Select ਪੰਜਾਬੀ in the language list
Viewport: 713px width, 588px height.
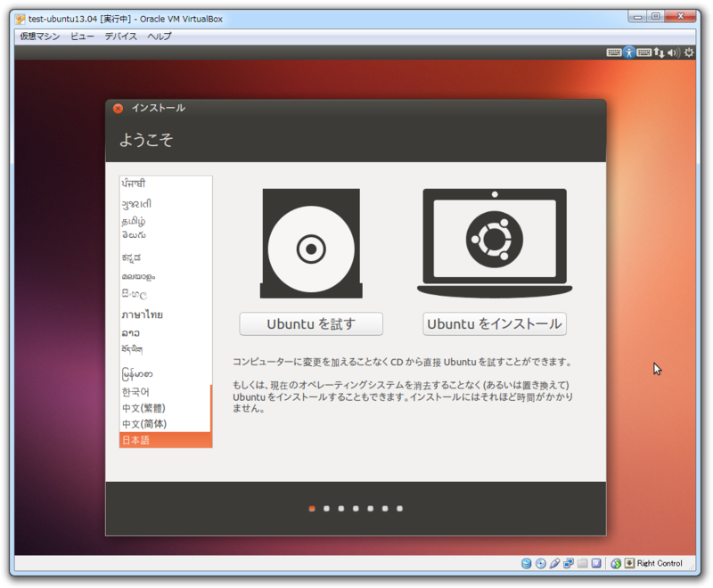pos(166,184)
